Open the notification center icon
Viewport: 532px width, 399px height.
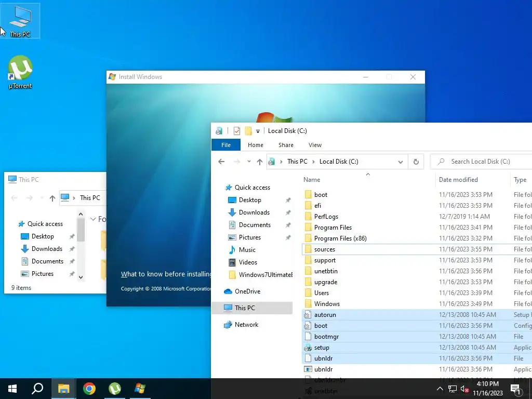coord(515,389)
